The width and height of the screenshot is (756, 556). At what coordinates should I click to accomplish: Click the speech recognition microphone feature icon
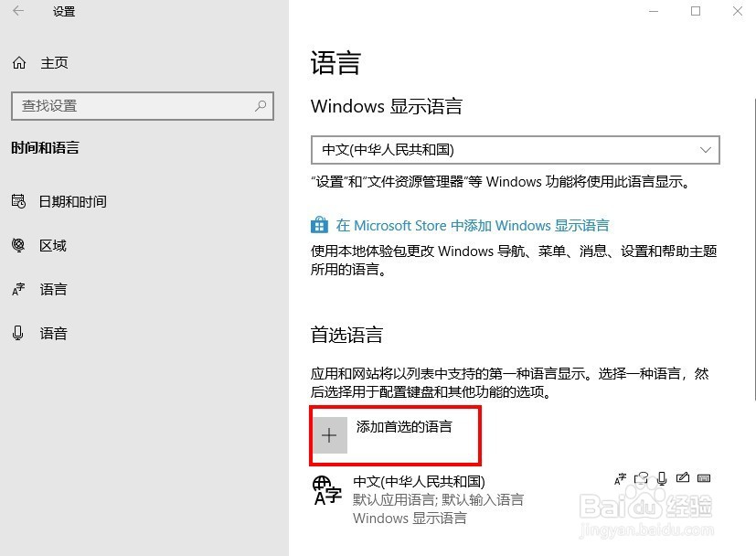(x=662, y=478)
